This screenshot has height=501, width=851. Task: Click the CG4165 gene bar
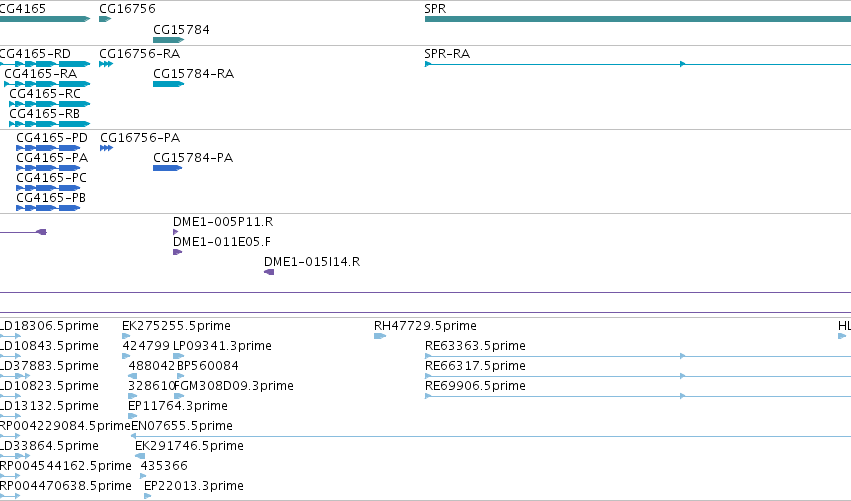click(45, 19)
